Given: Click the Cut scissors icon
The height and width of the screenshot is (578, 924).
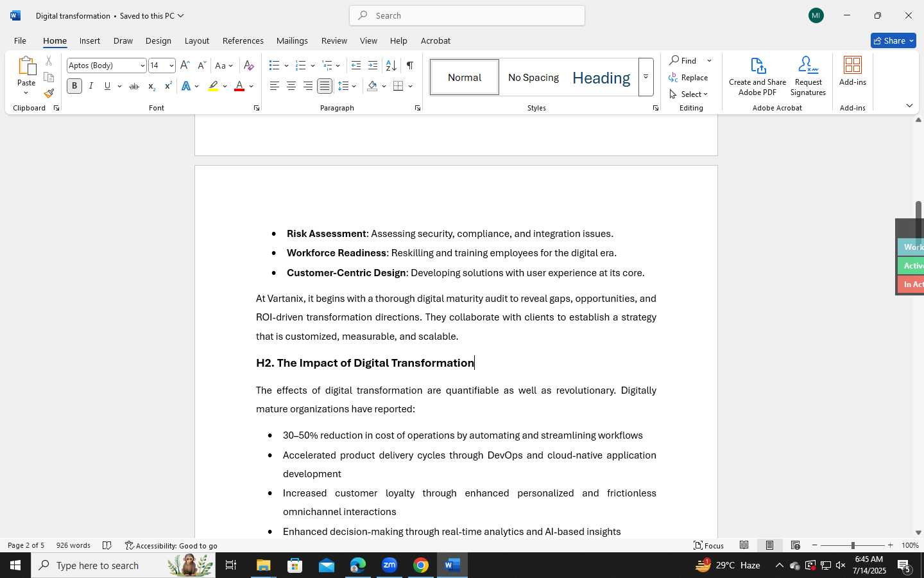Looking at the screenshot, I should click(x=49, y=61).
